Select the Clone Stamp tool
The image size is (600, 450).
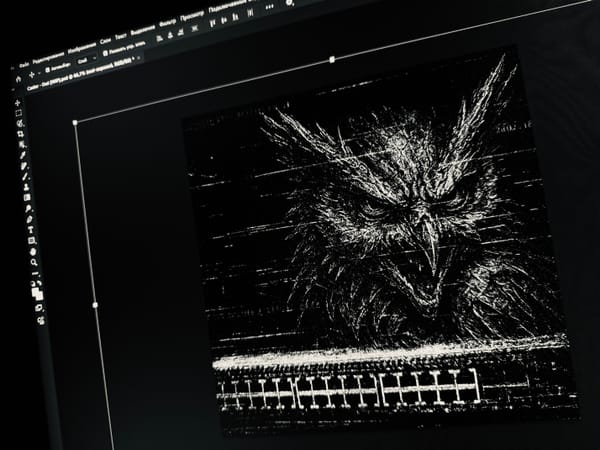(27, 187)
